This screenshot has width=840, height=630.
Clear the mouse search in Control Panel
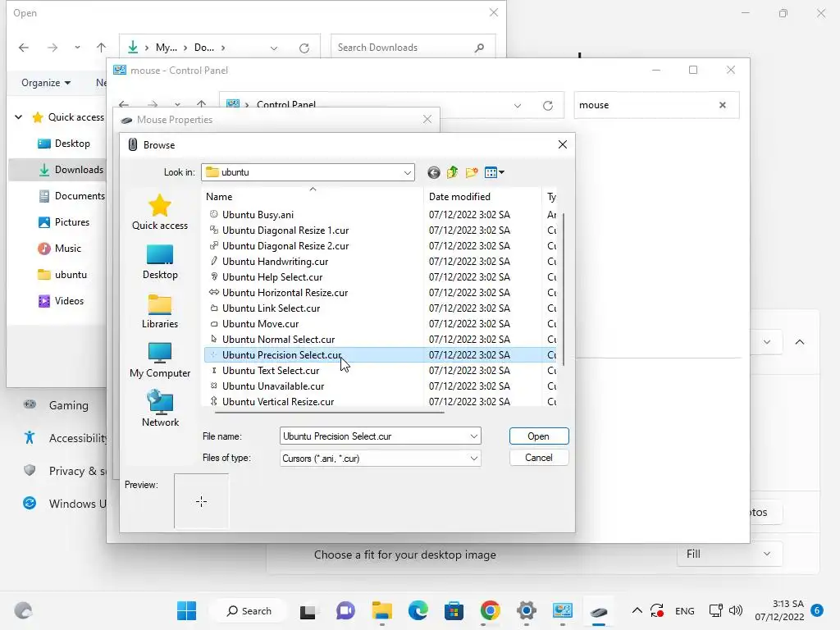click(722, 105)
